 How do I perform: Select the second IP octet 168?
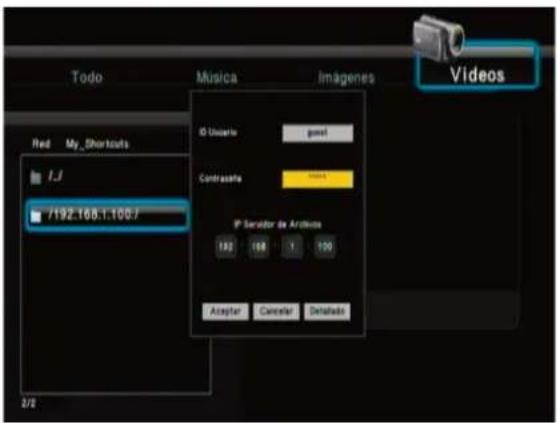259,246
